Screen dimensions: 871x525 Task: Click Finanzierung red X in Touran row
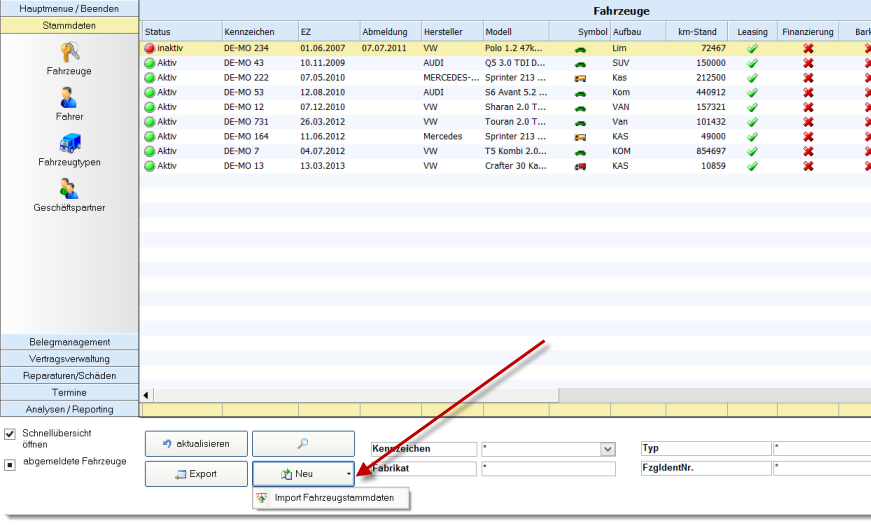808,122
